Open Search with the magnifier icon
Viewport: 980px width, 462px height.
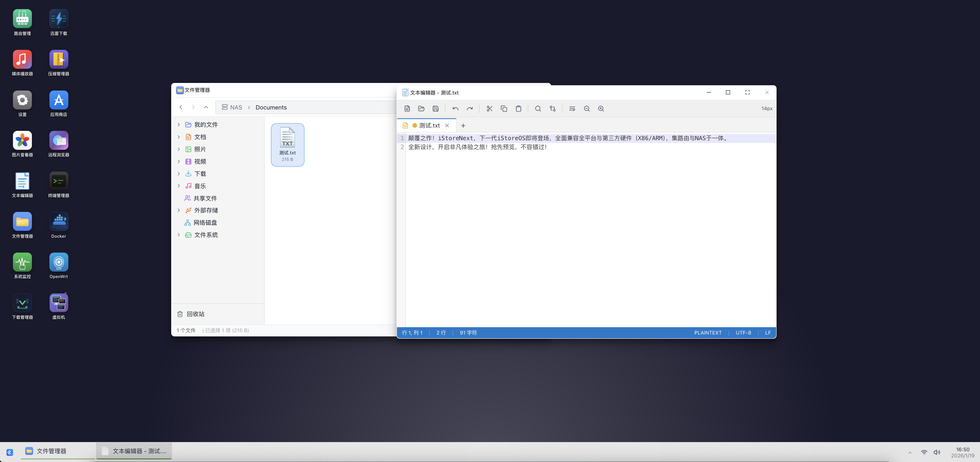click(x=538, y=109)
